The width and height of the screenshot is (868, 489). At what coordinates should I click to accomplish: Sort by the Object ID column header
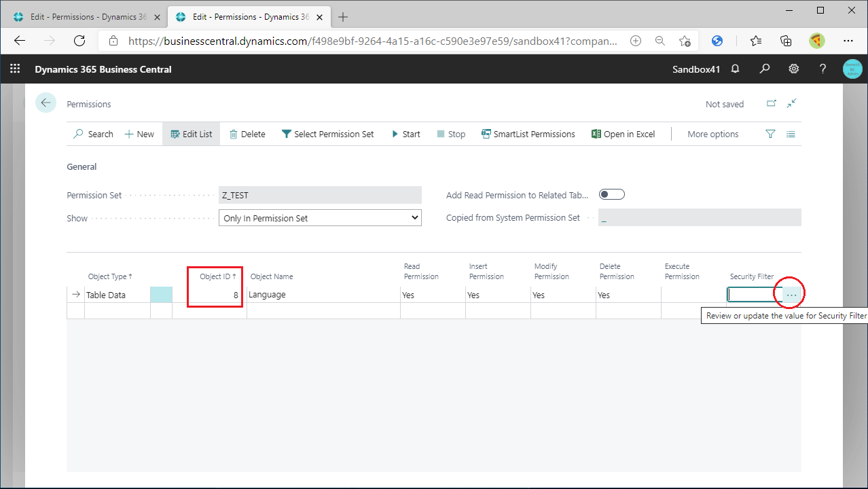click(x=215, y=276)
